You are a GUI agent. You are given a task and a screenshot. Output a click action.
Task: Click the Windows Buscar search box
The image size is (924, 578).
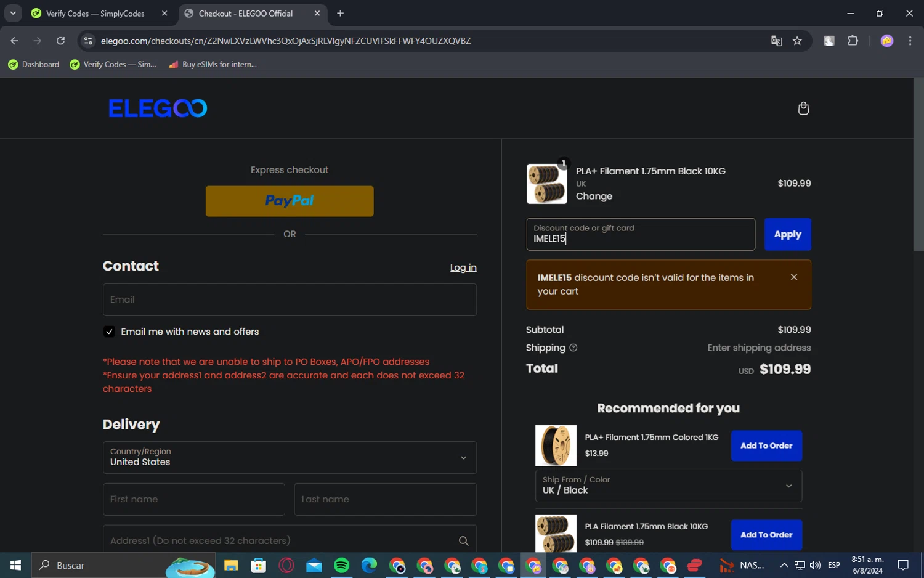[123, 565]
